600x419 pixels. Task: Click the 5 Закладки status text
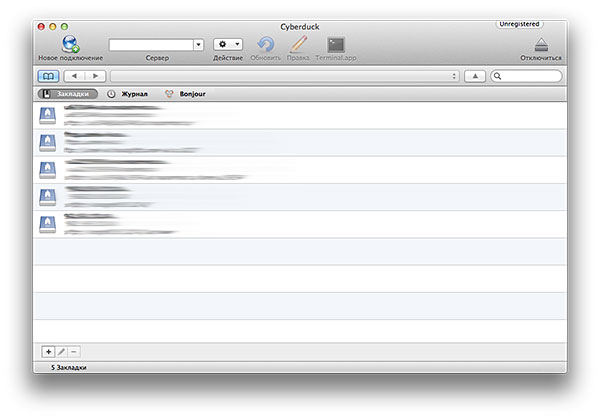(68, 367)
